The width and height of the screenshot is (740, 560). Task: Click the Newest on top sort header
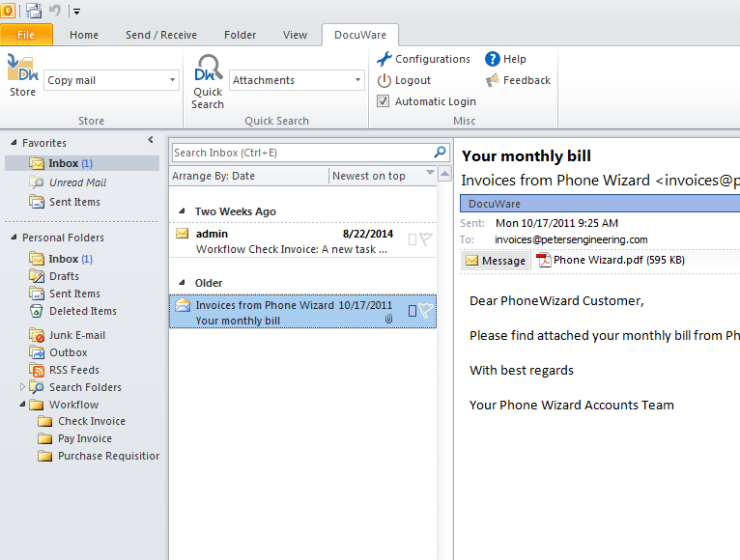pos(369,176)
